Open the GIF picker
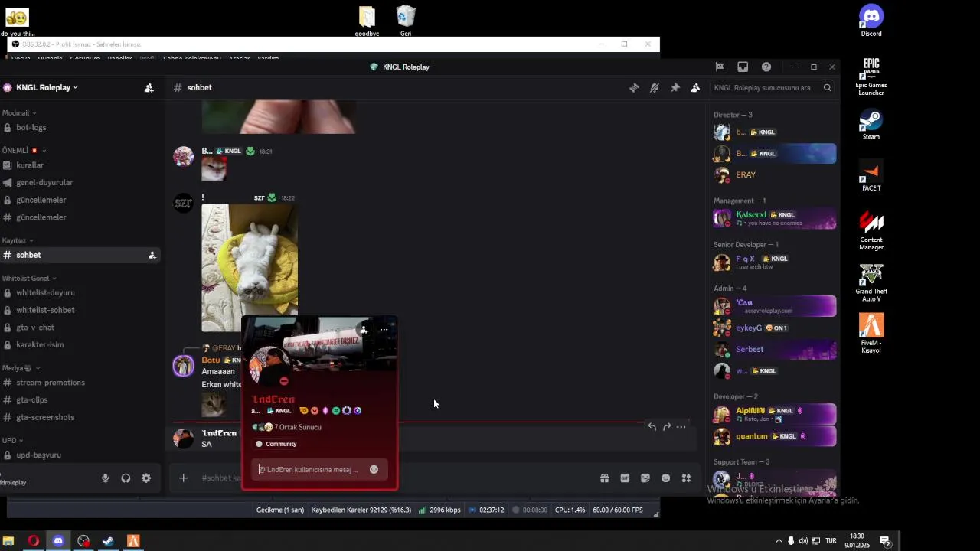 point(625,478)
